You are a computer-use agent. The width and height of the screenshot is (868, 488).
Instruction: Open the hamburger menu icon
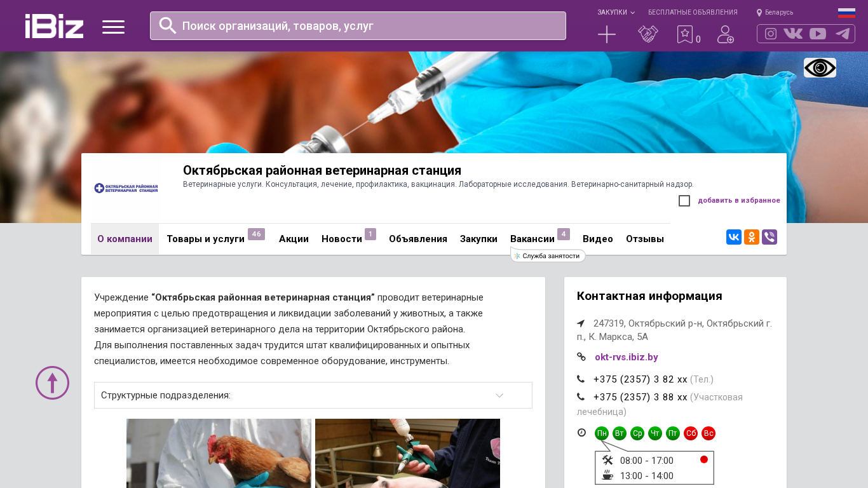point(113,27)
